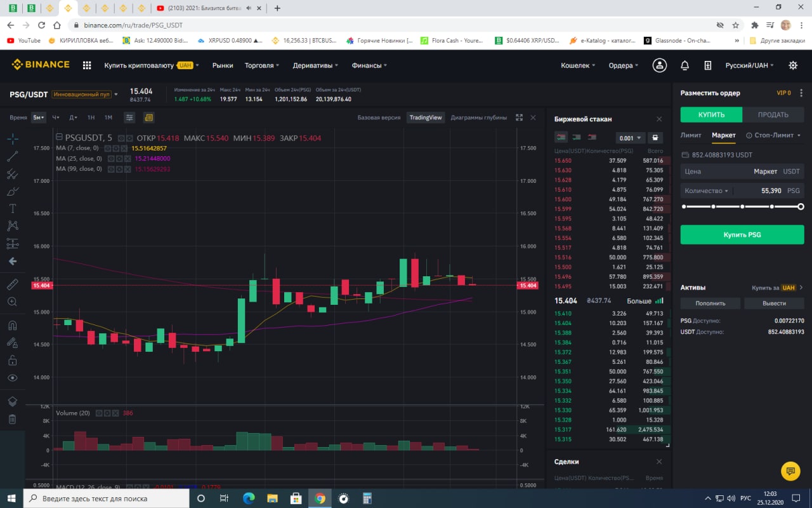Click the yellow chart notes icon
The image size is (812, 508).
point(148,117)
